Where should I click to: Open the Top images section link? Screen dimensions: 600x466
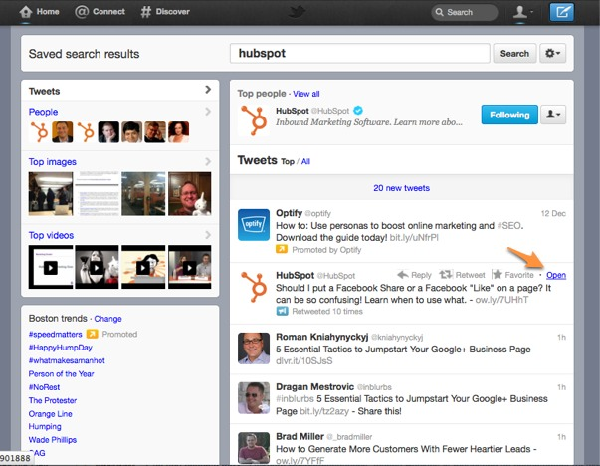click(x=52, y=162)
